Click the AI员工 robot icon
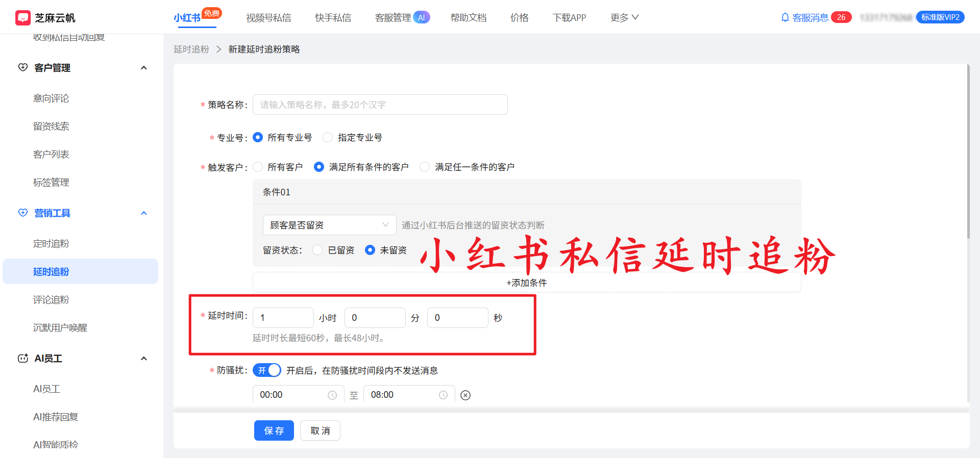 [23, 358]
